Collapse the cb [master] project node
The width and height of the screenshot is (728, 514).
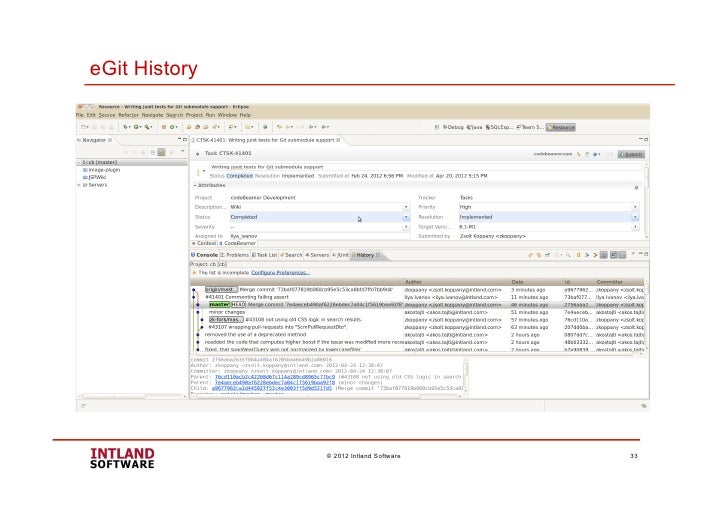79,163
